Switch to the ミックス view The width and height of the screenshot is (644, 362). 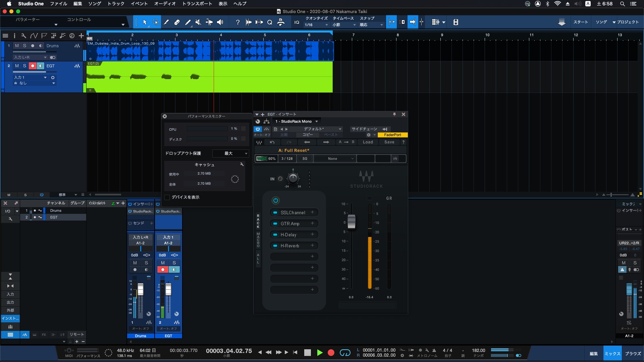click(612, 354)
